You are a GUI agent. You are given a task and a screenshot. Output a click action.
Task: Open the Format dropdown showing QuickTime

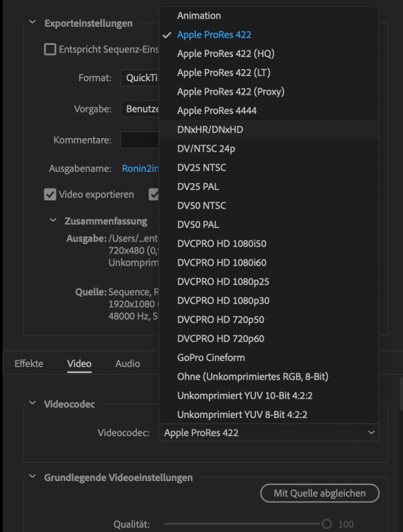pyautogui.click(x=140, y=78)
